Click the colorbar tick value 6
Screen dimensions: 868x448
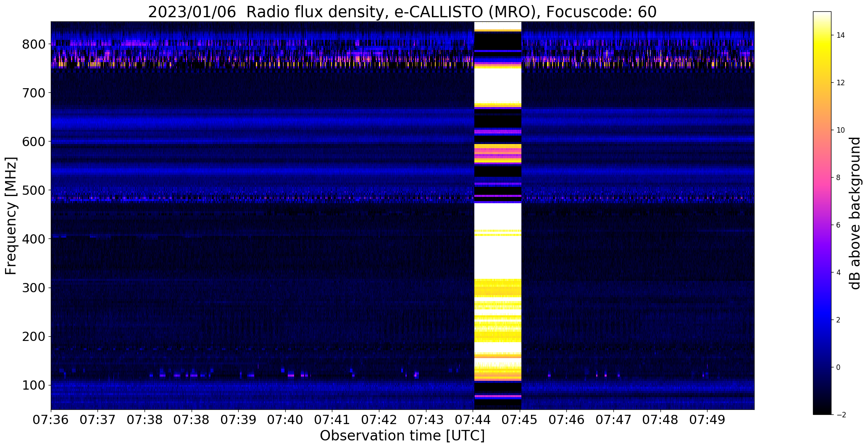click(839, 225)
